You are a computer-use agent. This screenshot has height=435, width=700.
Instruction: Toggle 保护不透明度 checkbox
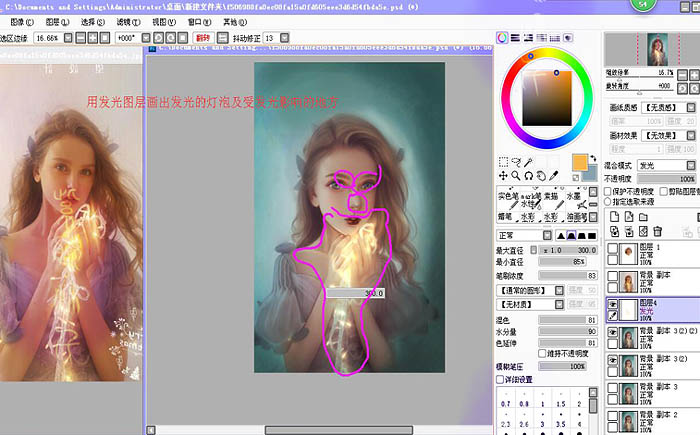click(608, 191)
